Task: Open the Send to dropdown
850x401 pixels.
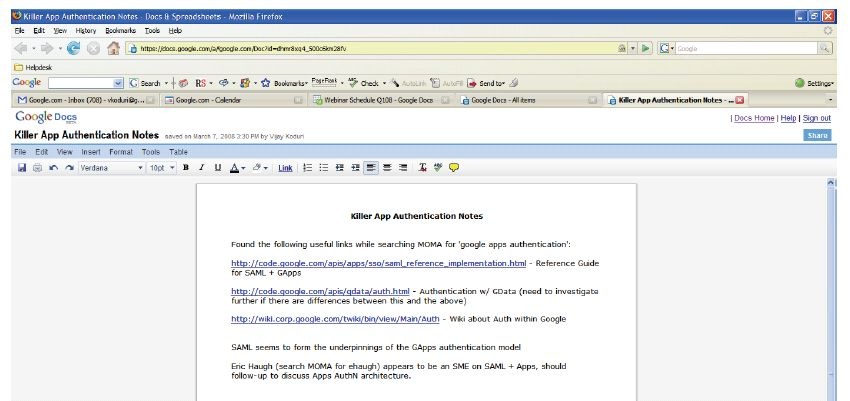Action: 486,83
